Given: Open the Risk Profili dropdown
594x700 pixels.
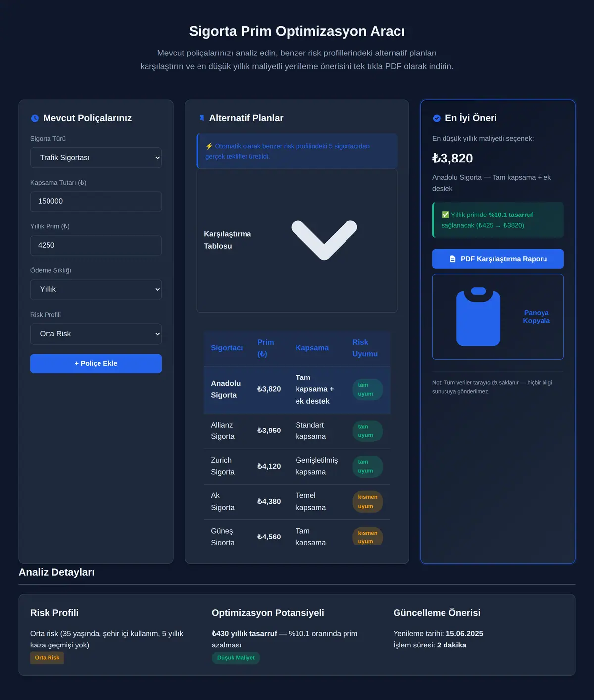Looking at the screenshot, I should coord(96,334).
